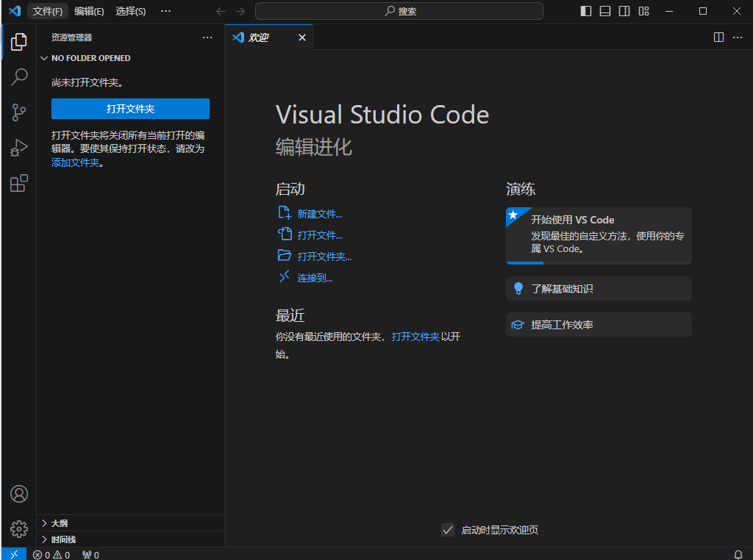Click the lightbulb icon on 了解基础知识
Image resolution: width=753 pixels, height=560 pixels.
click(518, 288)
